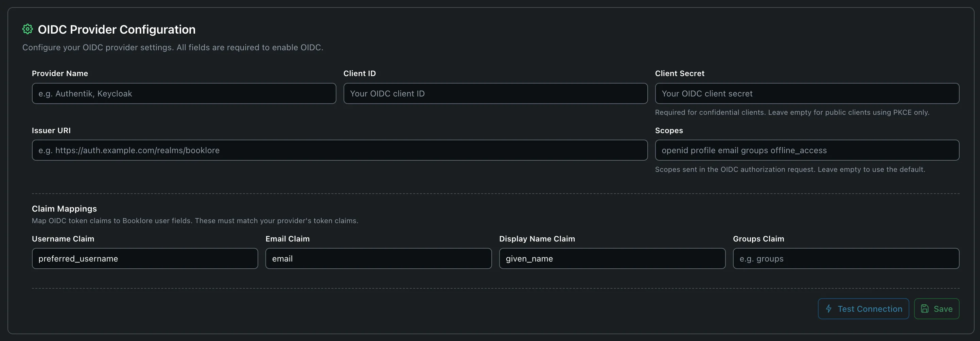This screenshot has height=341, width=980.
Task: Click the 'Client ID' label
Action: click(360, 73)
